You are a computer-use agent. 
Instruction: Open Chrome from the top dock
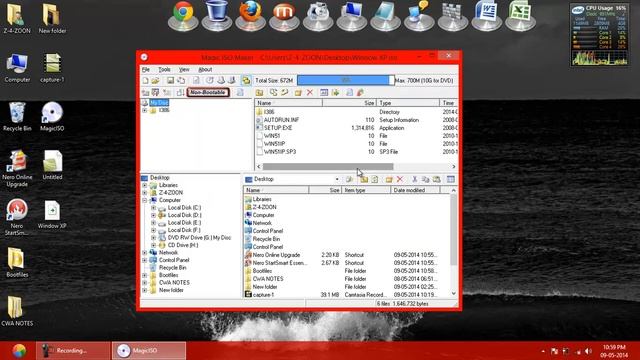[x=183, y=16]
